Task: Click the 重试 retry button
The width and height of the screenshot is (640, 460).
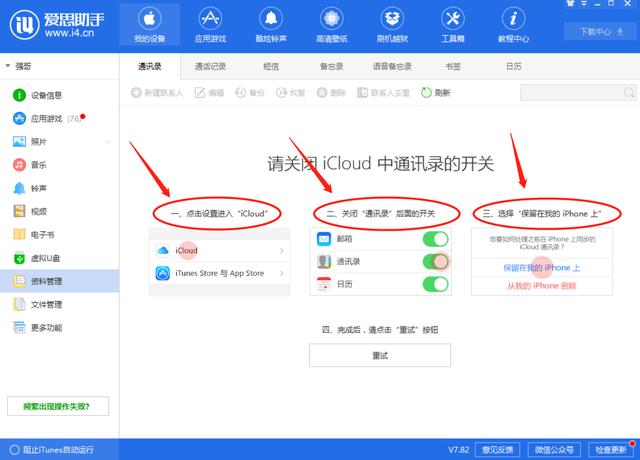Action: pos(380,355)
